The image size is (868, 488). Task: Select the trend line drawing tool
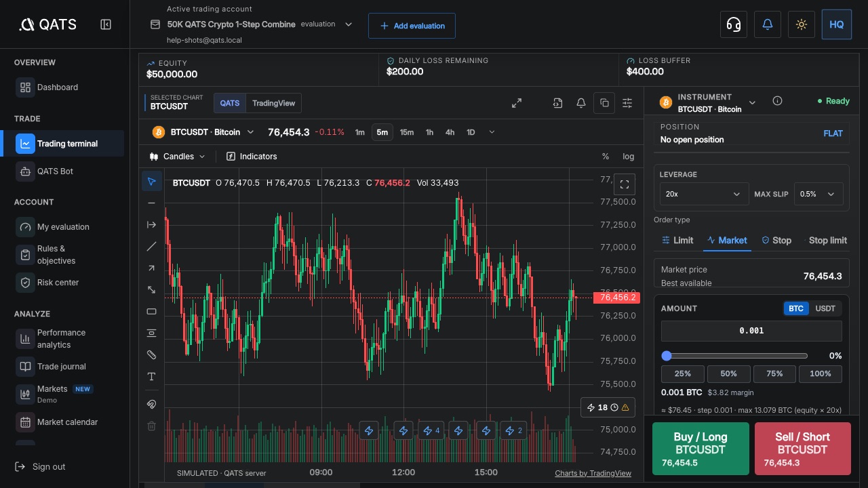pyautogui.click(x=151, y=246)
